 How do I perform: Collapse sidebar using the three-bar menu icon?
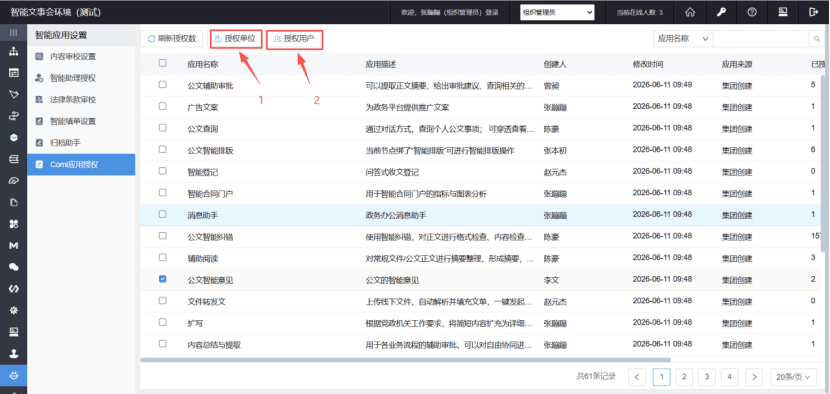tap(14, 33)
